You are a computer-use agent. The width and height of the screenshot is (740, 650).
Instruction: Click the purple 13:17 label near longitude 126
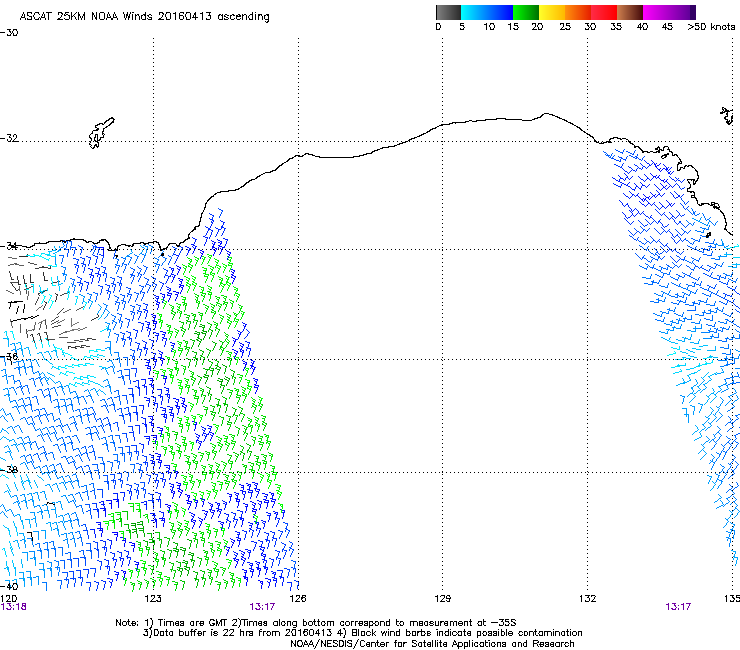point(262,607)
